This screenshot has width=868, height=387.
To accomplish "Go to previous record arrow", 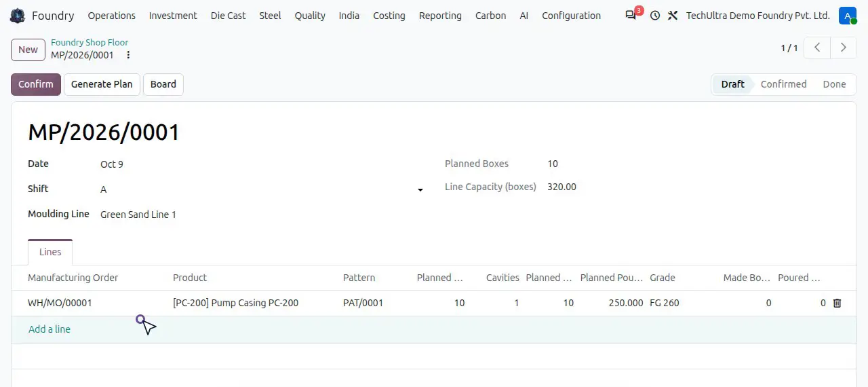I will (x=818, y=48).
